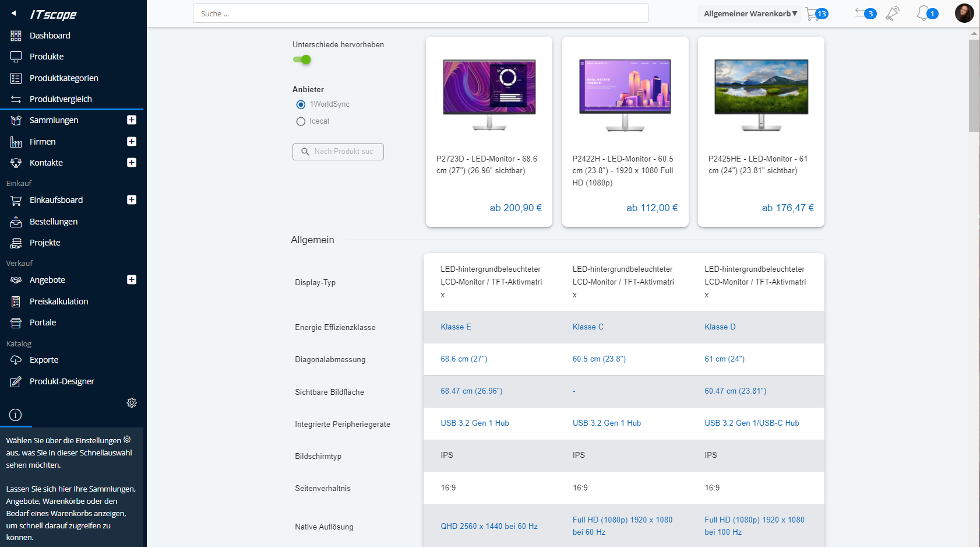
Task: Click the Nach Produkt suchen field
Action: [x=338, y=152]
